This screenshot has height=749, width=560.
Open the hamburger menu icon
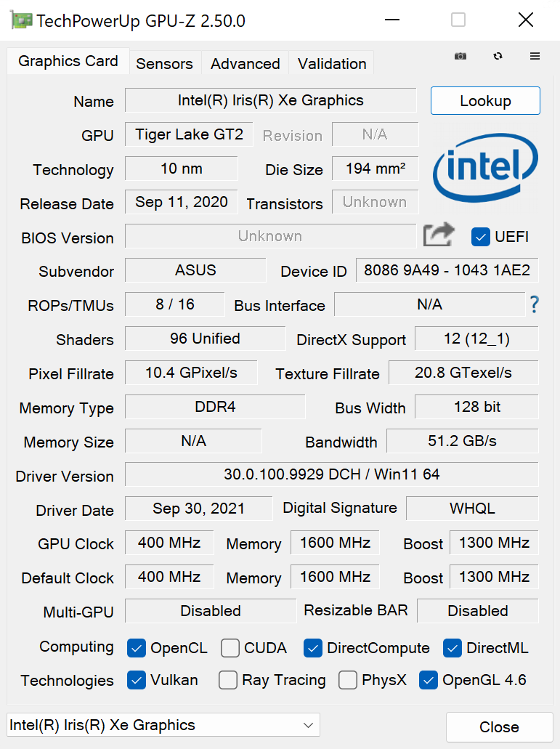click(535, 56)
